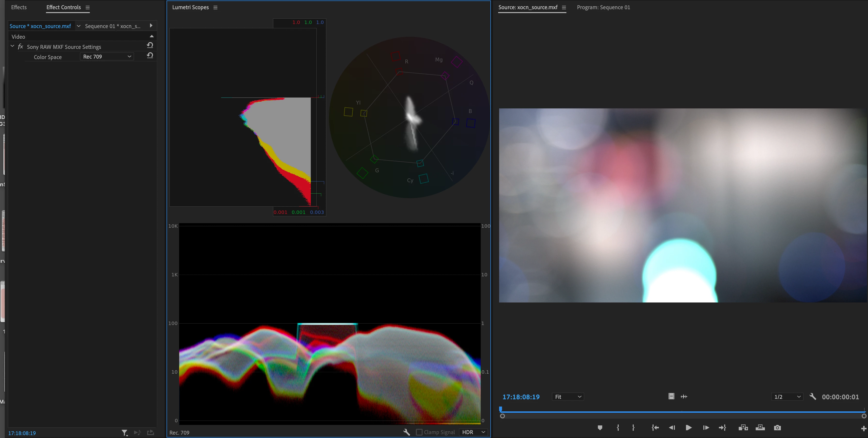Open the Fit zoom level dropdown
This screenshot has width=868, height=438.
tap(568, 397)
